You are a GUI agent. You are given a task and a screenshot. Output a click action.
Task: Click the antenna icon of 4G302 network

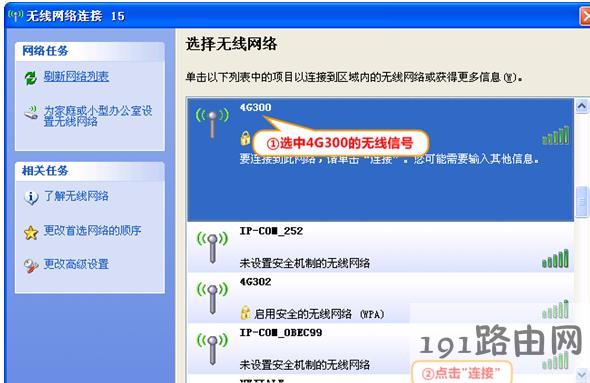coord(212,298)
